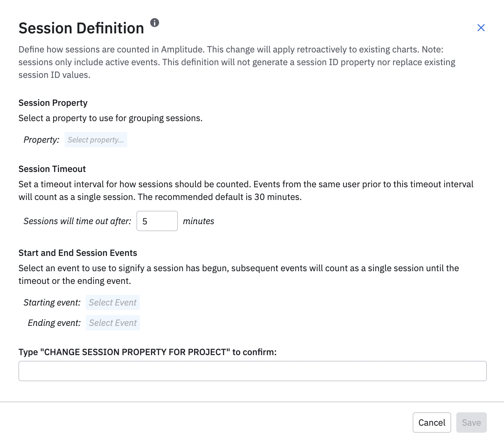This screenshot has height=440, width=504.
Task: Focus the session timeout minutes field
Action: pyautogui.click(x=157, y=221)
